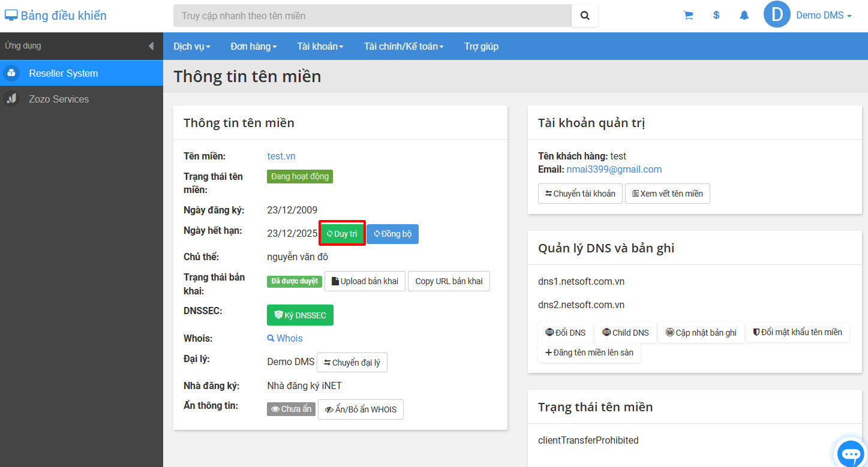The width and height of the screenshot is (868, 467).
Task: Click the Đổi DNS button
Action: [565, 332]
